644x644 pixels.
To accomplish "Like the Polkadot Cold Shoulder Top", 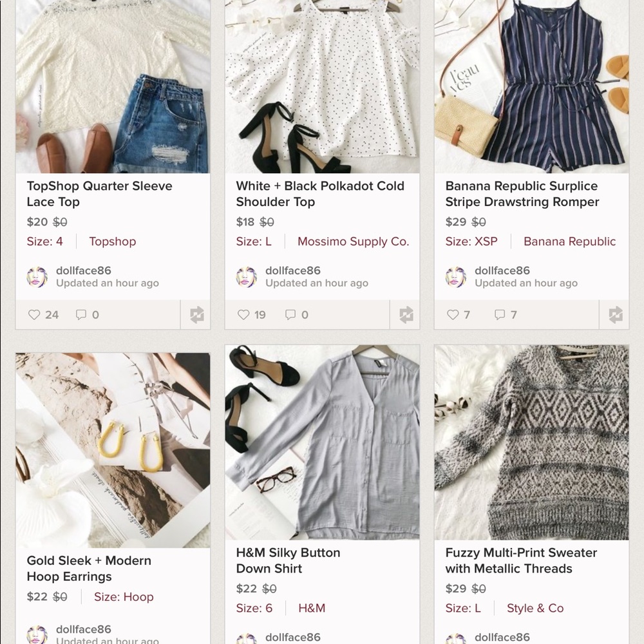I will click(243, 315).
